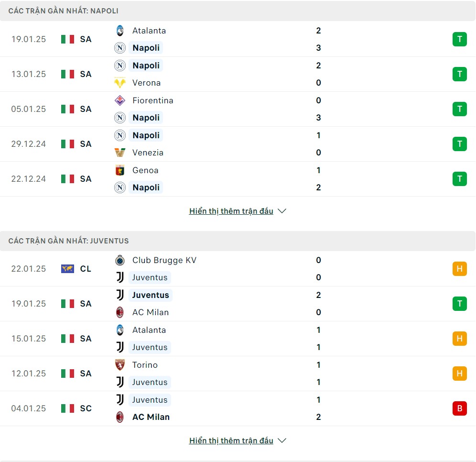Open 'Hiển thị thêm trận đấu' link under Napoli

pos(231,211)
